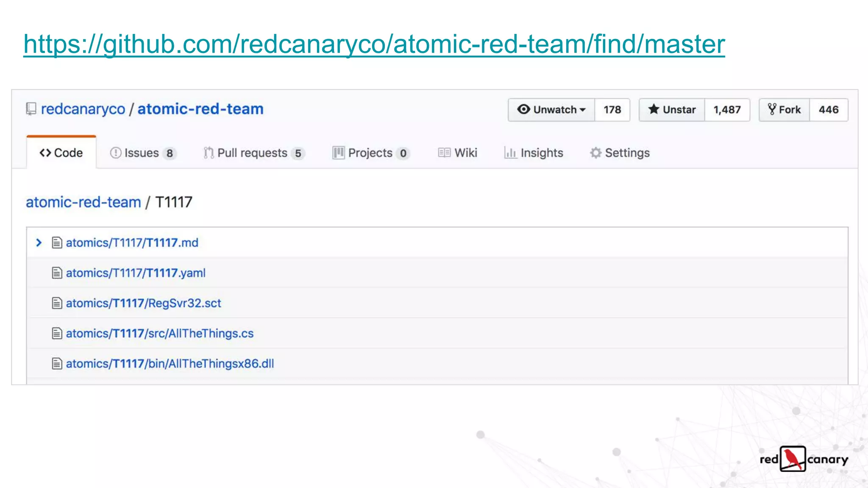868x488 pixels.
Task: Expand the T1117.md result chevron
Action: coord(39,243)
